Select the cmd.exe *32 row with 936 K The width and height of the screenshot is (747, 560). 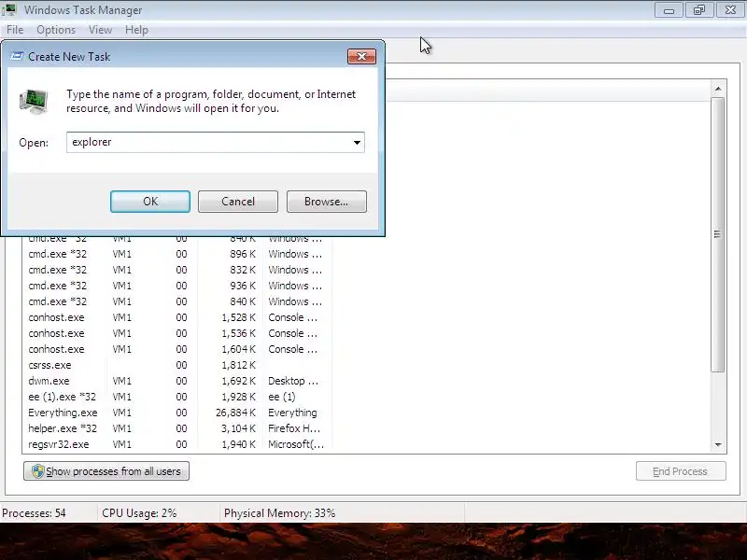pyautogui.click(x=176, y=286)
